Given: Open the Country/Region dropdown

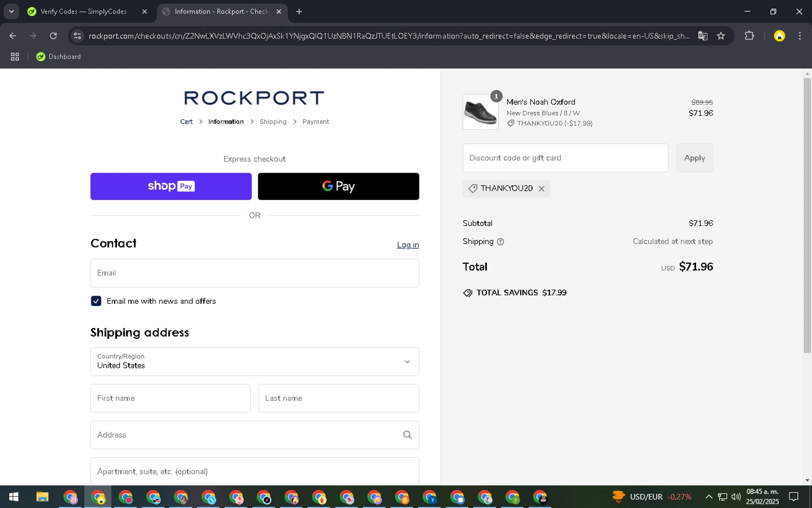Looking at the screenshot, I should pos(254,362).
